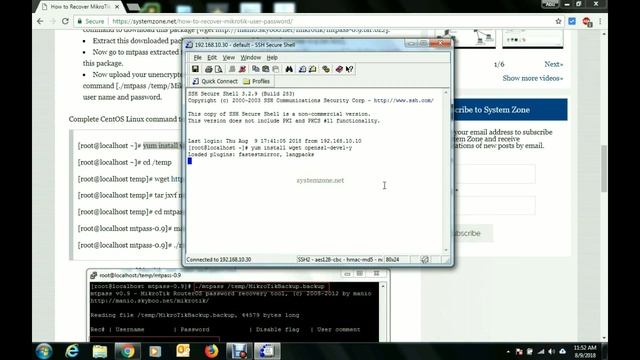The width and height of the screenshot is (640, 360).
Task: Open the Profiles dropdown
Action: (x=256, y=81)
